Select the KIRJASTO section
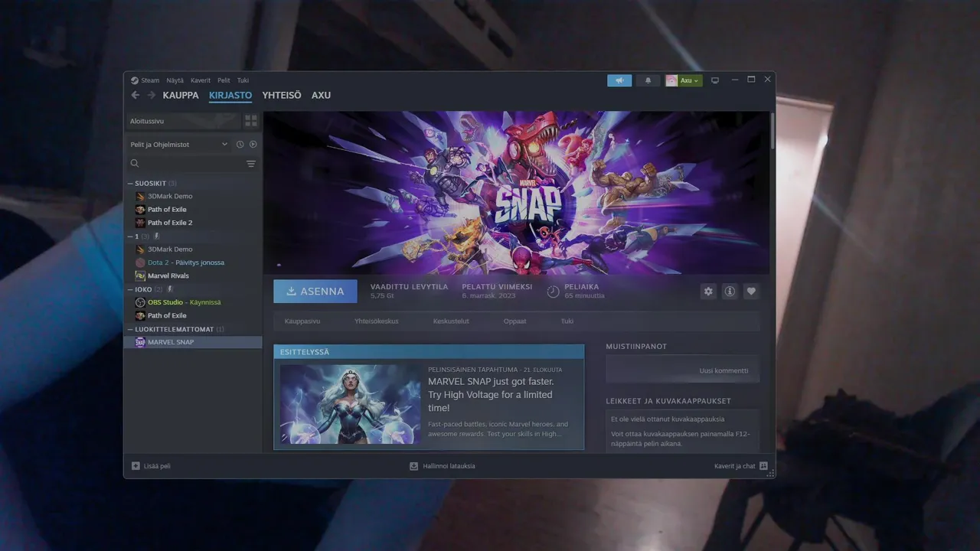Screen dimensions: 980x551 (x=230, y=96)
